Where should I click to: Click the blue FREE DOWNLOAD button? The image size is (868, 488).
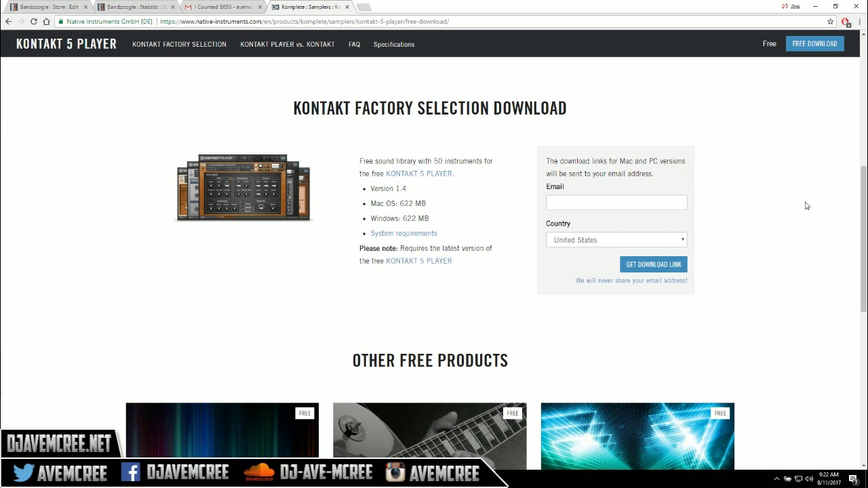[x=814, y=43]
